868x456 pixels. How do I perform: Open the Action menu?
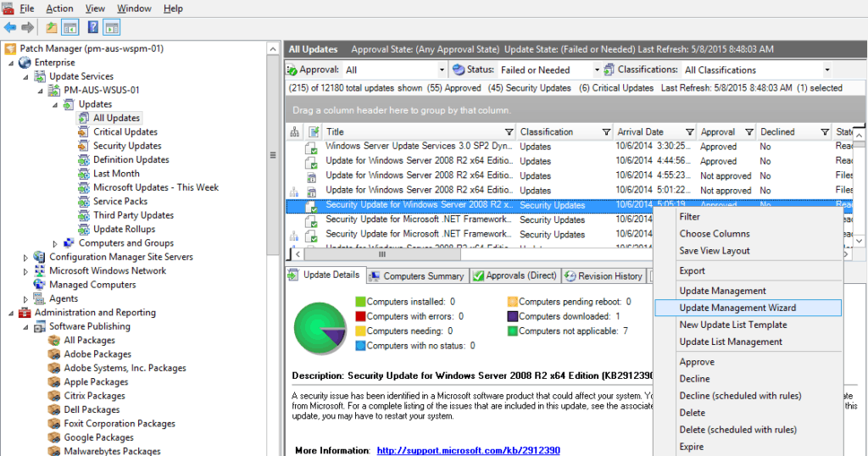pos(59,8)
